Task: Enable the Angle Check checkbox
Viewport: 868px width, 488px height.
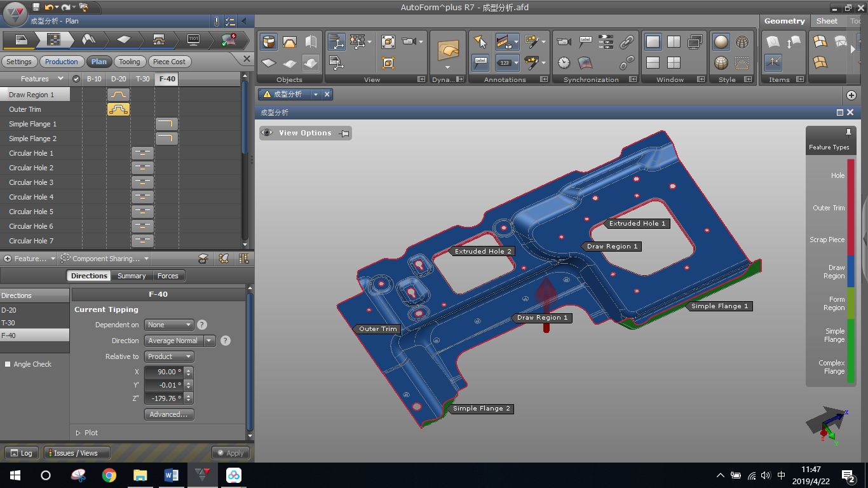Action: click(8, 364)
